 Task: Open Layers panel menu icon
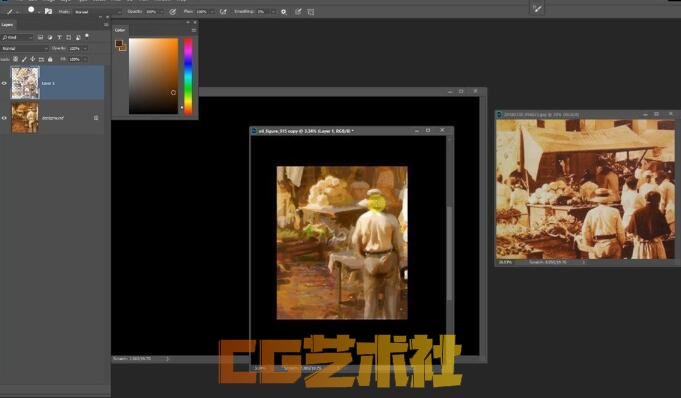(x=106, y=25)
